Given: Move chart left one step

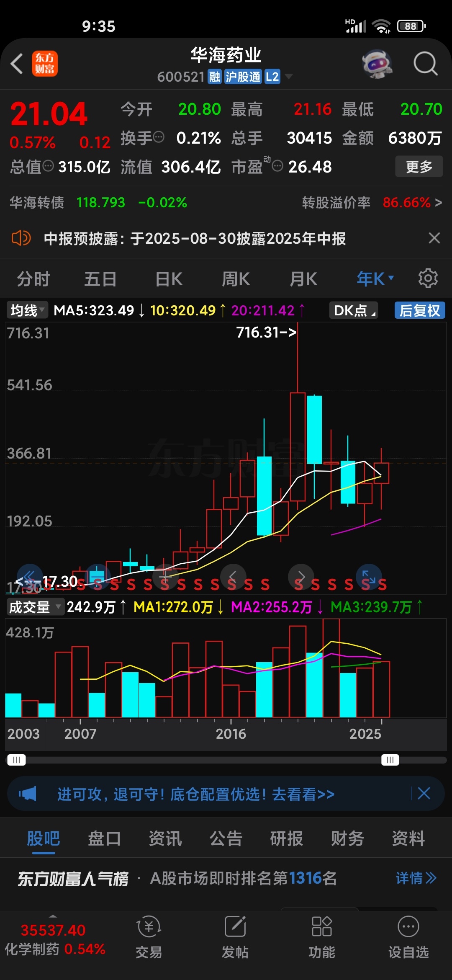Looking at the screenshot, I should 233,577.
